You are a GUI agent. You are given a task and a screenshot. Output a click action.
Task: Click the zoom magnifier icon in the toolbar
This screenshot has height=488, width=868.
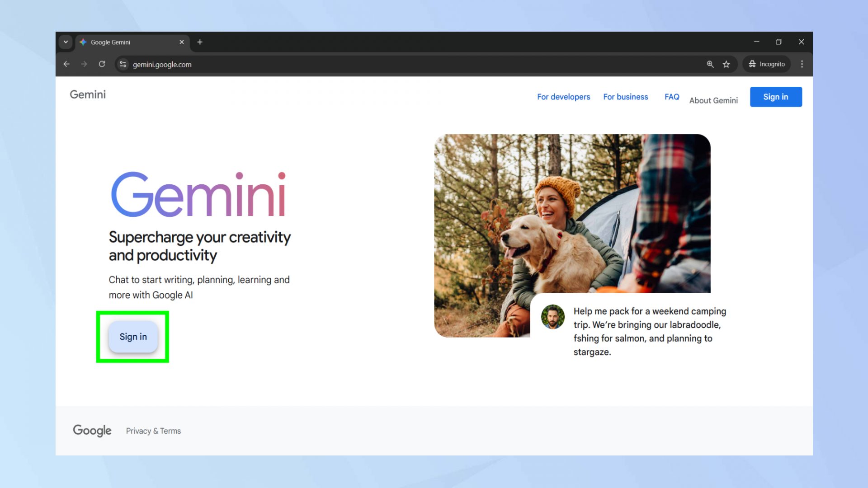click(x=710, y=64)
